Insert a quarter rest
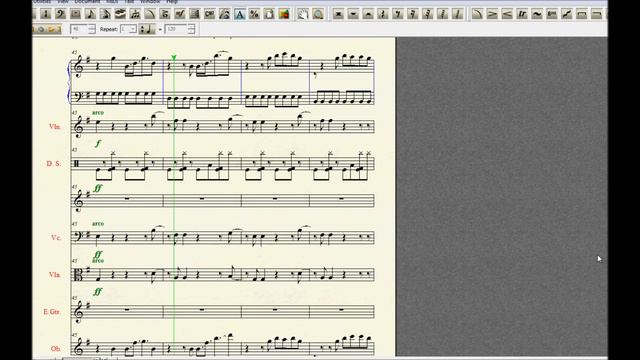Screen dimensions: 640x360 point(383,14)
